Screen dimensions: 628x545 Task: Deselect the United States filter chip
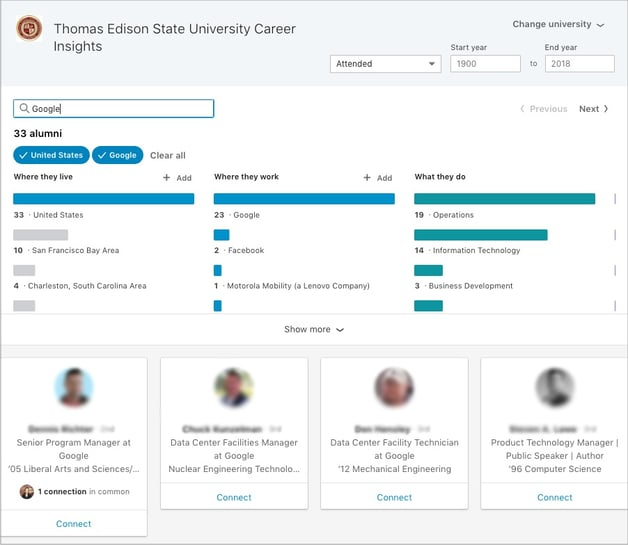click(51, 155)
